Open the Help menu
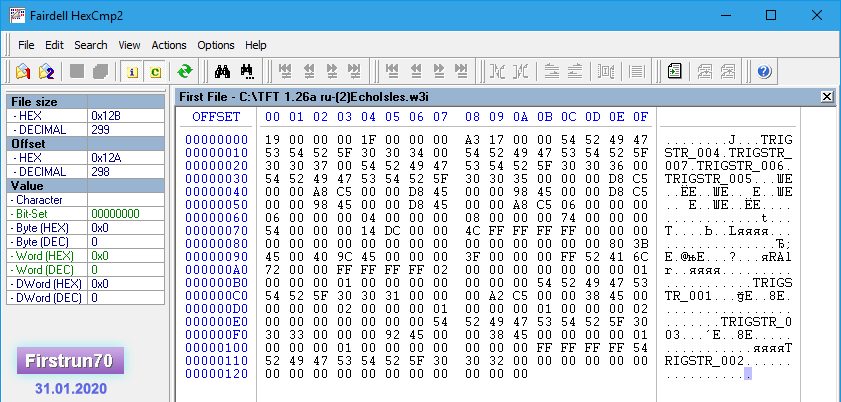841x402 pixels. pyautogui.click(x=256, y=45)
